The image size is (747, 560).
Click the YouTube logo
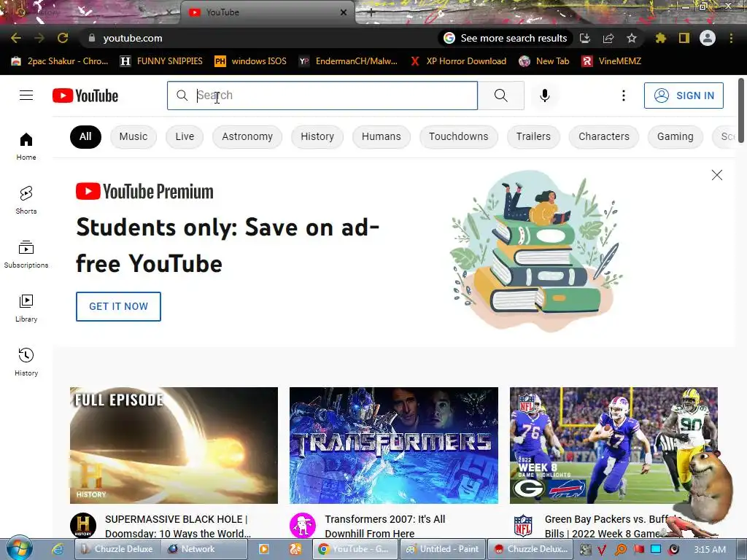(x=85, y=96)
